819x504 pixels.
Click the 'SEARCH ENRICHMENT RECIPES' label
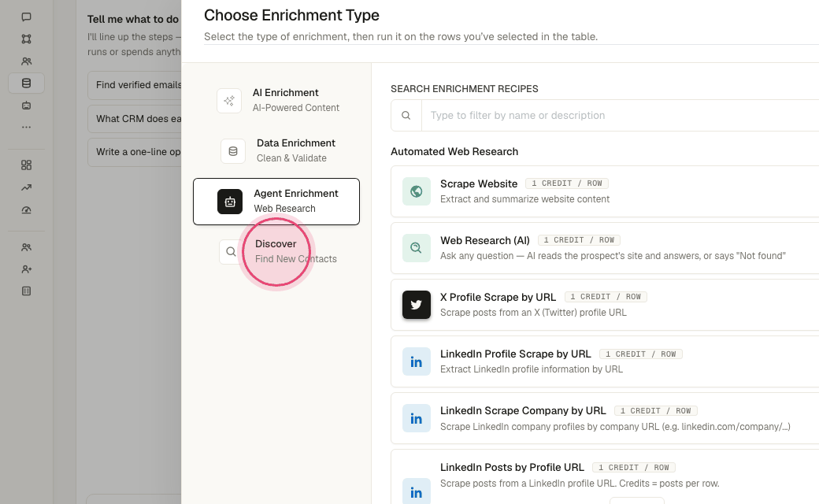(465, 89)
